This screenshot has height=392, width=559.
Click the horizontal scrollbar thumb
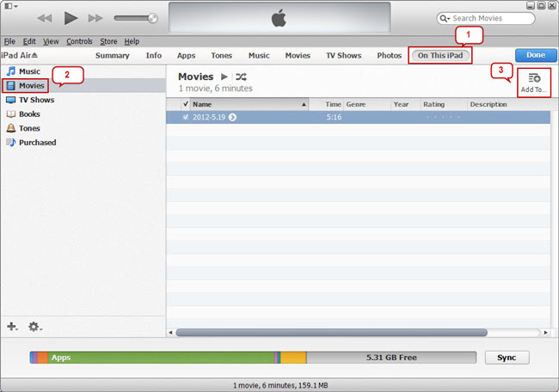(332, 333)
